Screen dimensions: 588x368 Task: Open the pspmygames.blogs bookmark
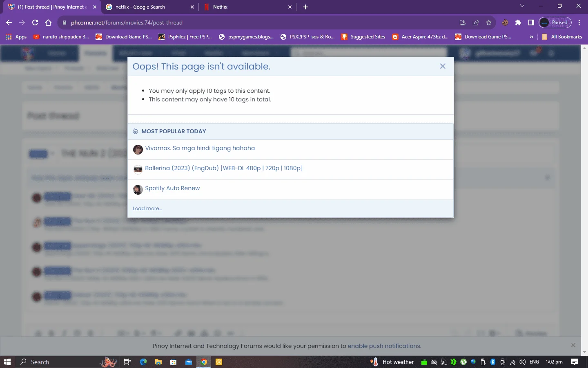pyautogui.click(x=246, y=37)
